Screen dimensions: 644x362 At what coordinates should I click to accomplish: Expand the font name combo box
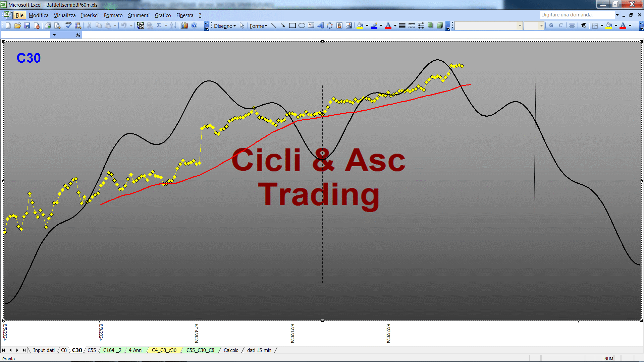pos(520,25)
